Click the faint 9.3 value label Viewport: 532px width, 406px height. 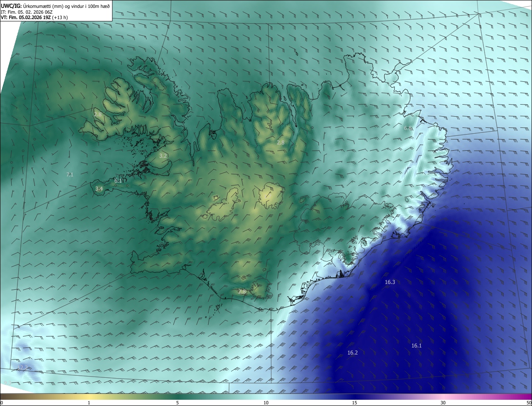tap(7, 383)
